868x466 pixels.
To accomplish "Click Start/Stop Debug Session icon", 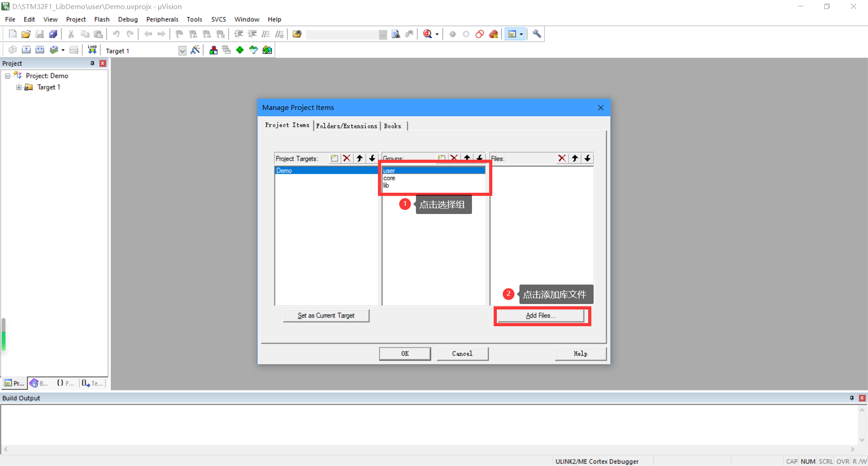I will click(427, 34).
